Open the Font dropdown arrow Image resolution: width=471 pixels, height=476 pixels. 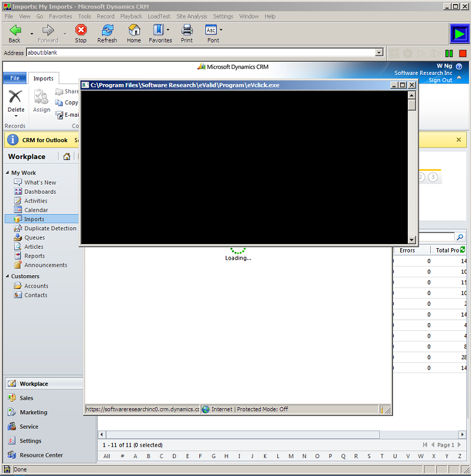pos(221,30)
